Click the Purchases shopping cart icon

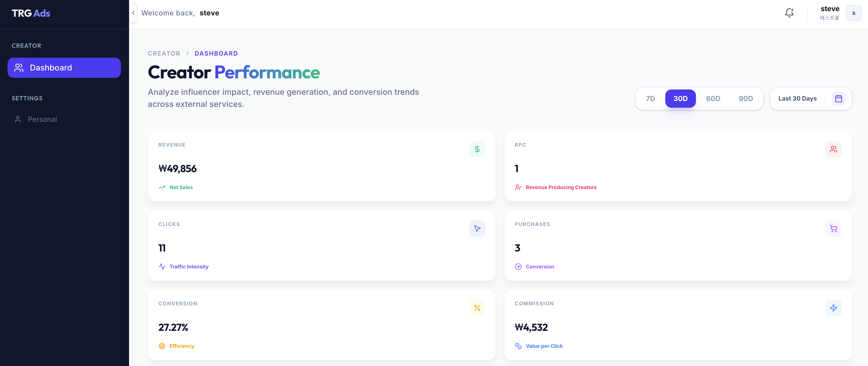click(833, 229)
